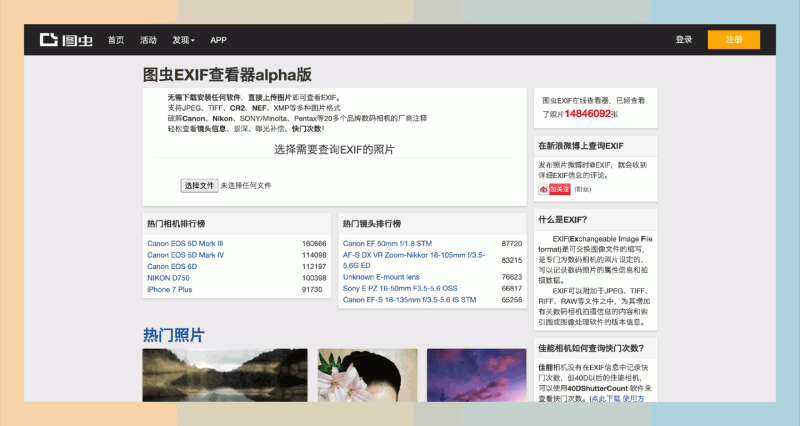The width and height of the screenshot is (800, 426).
Task: Click the 在新浪微博上查询EXIF heading
Action: coord(581,146)
